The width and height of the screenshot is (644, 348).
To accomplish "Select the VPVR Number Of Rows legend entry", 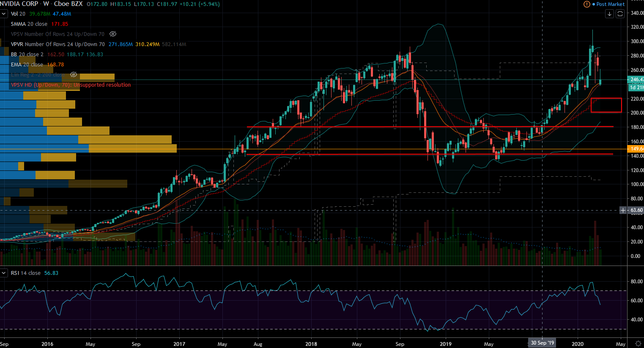I will click(x=58, y=44).
